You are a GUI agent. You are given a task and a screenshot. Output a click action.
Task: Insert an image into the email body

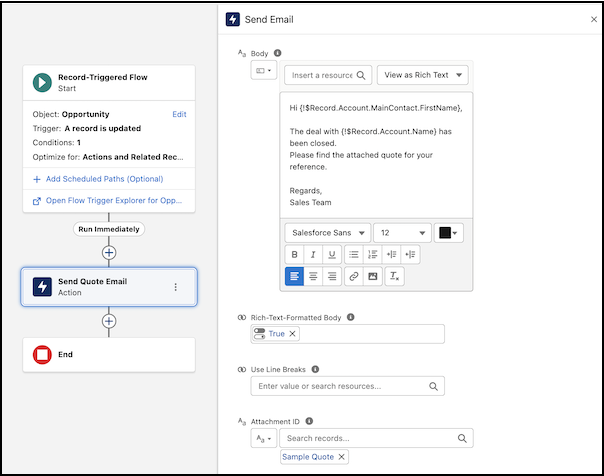click(x=374, y=276)
